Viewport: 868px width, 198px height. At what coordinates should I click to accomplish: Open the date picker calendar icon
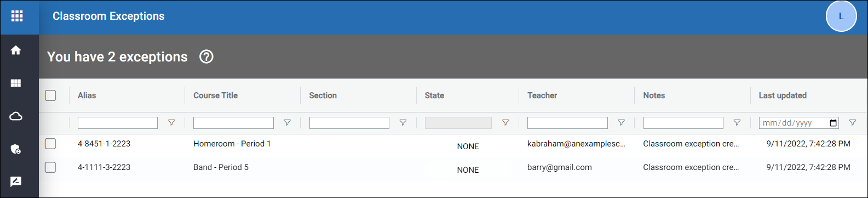pyautogui.click(x=833, y=123)
